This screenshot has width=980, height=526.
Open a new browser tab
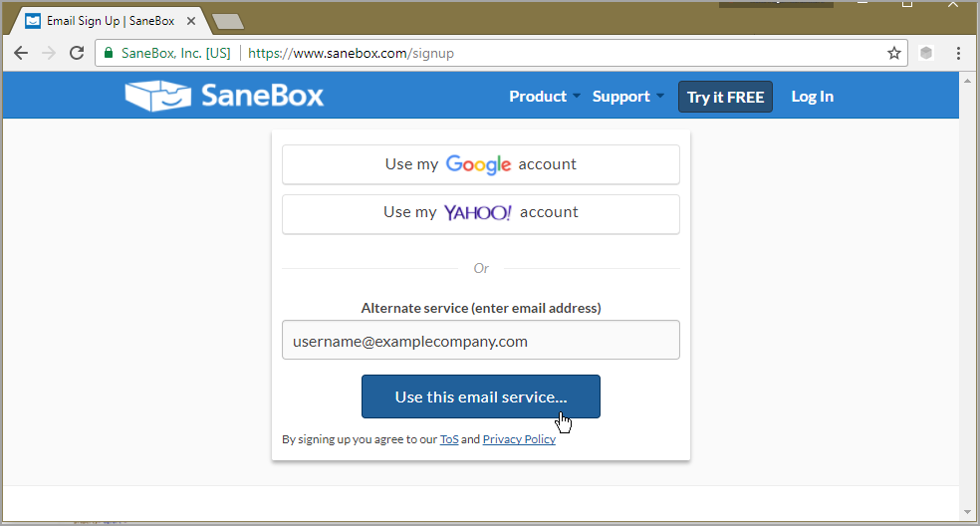[x=228, y=22]
